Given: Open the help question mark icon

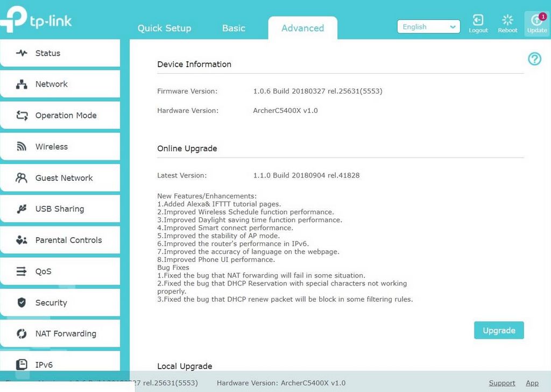Looking at the screenshot, I should click(x=534, y=59).
